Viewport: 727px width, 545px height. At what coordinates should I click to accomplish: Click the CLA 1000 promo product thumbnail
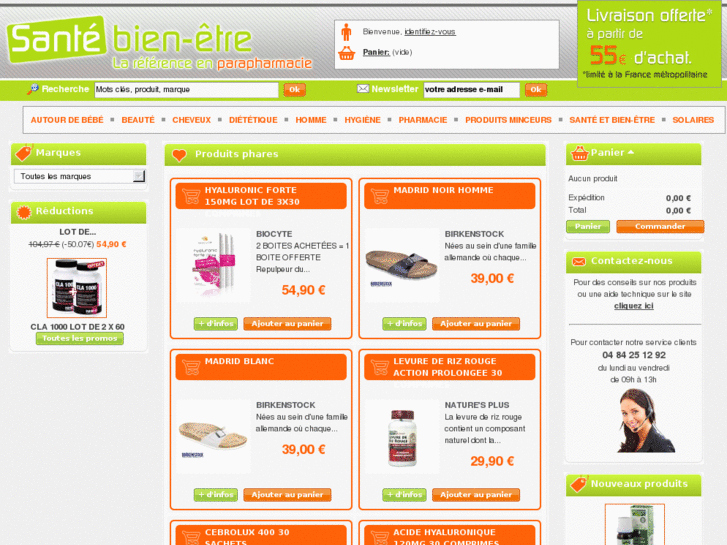click(77, 288)
